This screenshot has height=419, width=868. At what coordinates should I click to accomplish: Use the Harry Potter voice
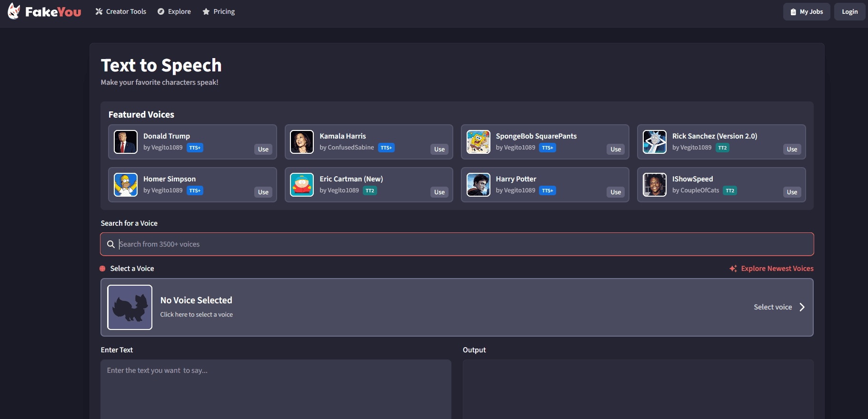[x=616, y=192]
